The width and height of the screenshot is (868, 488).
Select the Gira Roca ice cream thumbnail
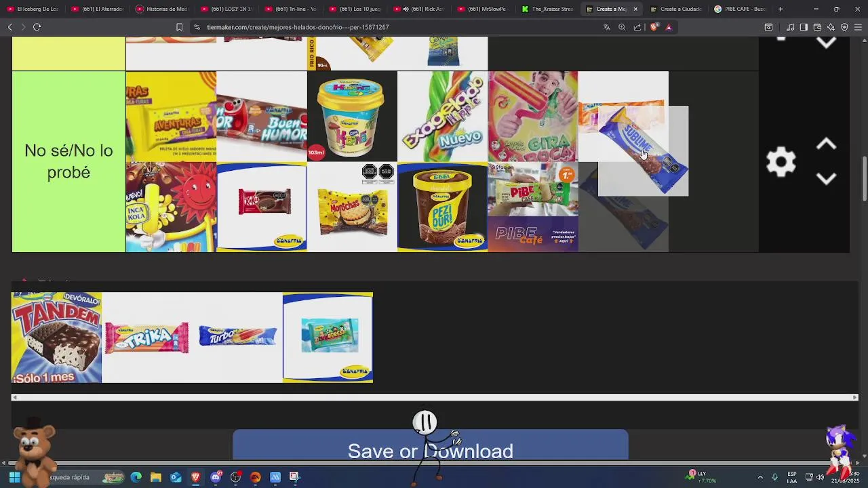533,117
